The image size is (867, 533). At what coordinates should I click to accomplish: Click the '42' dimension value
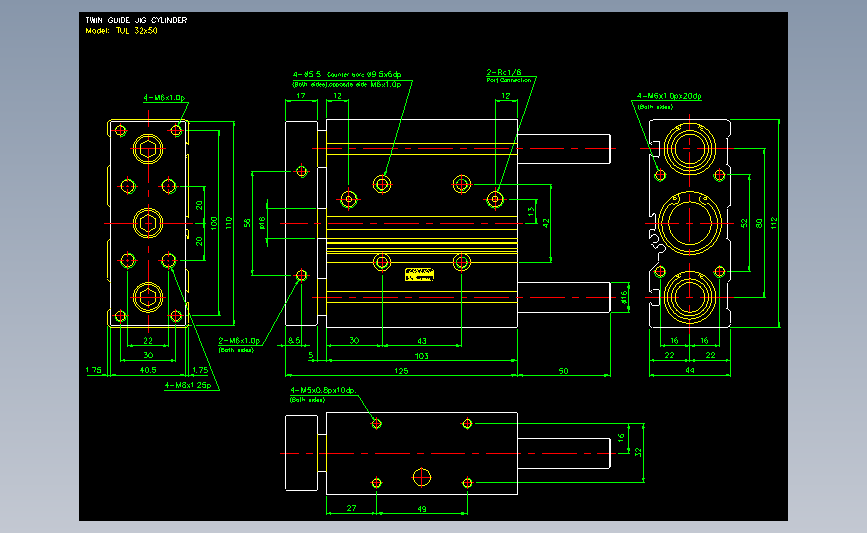[546, 223]
